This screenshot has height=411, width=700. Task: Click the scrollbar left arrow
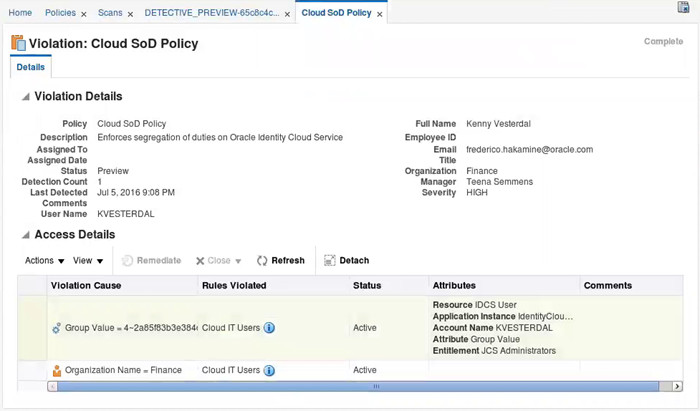(53, 386)
